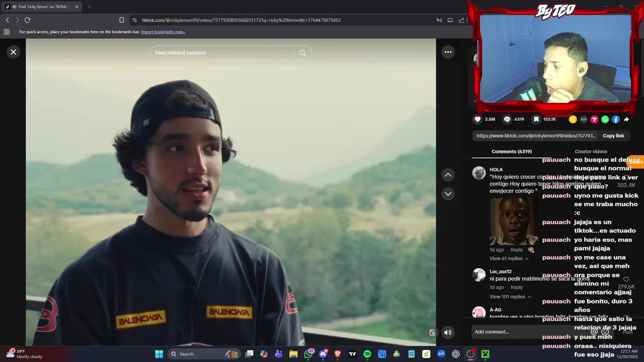644x362 pixels.
Task: Open A-AG commenter's avatar
Action: 479,313
